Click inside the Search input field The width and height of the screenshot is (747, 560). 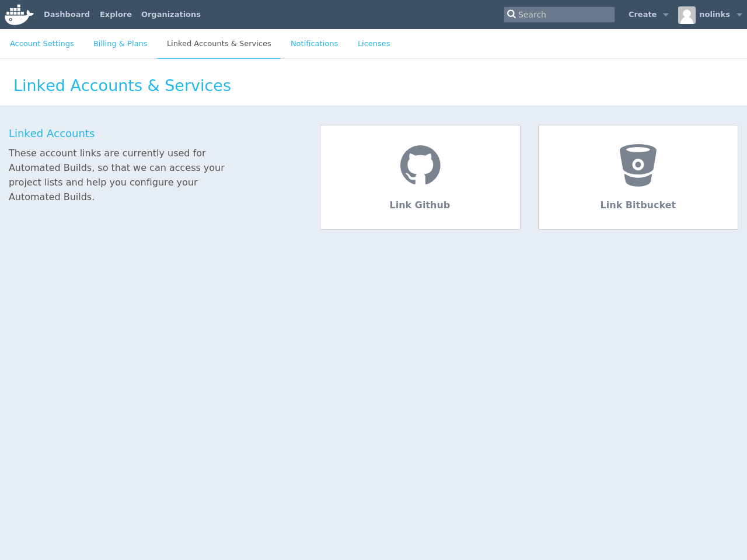point(559,14)
